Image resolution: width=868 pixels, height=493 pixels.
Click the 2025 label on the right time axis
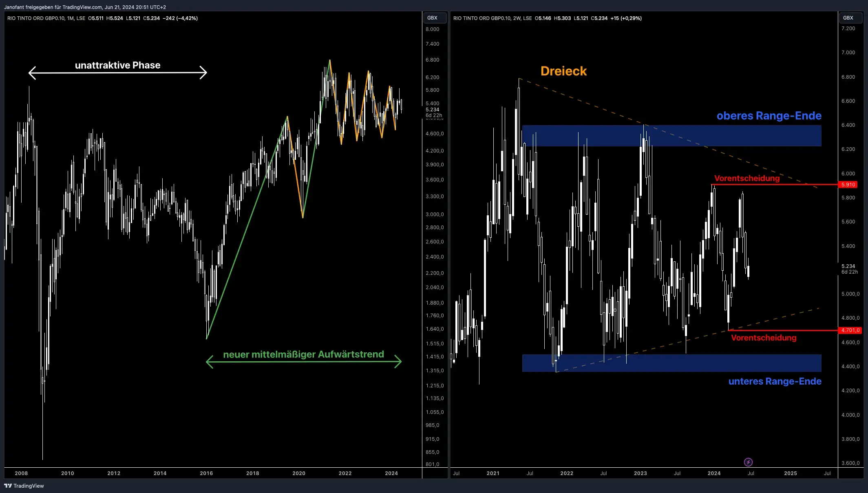click(791, 473)
